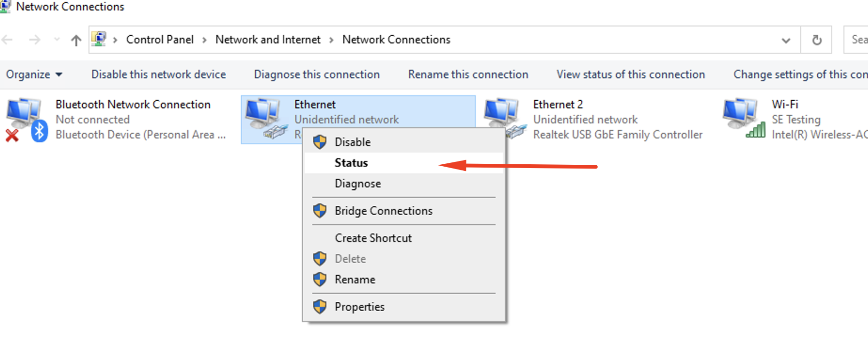
Task: Click Diagnose this connection in toolbar
Action: click(316, 74)
